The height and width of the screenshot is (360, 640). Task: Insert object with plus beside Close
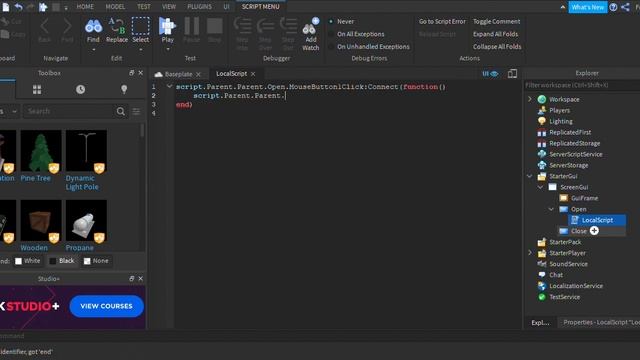click(594, 231)
